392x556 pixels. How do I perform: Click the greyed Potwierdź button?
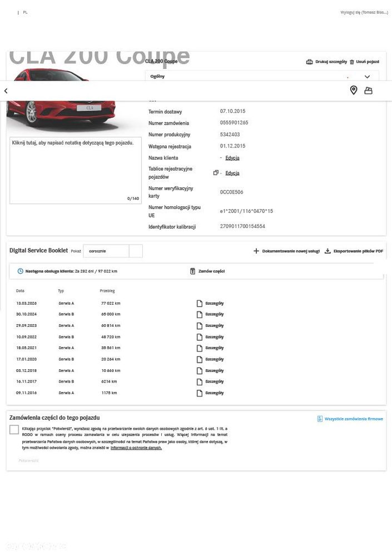pyautogui.click(x=28, y=460)
